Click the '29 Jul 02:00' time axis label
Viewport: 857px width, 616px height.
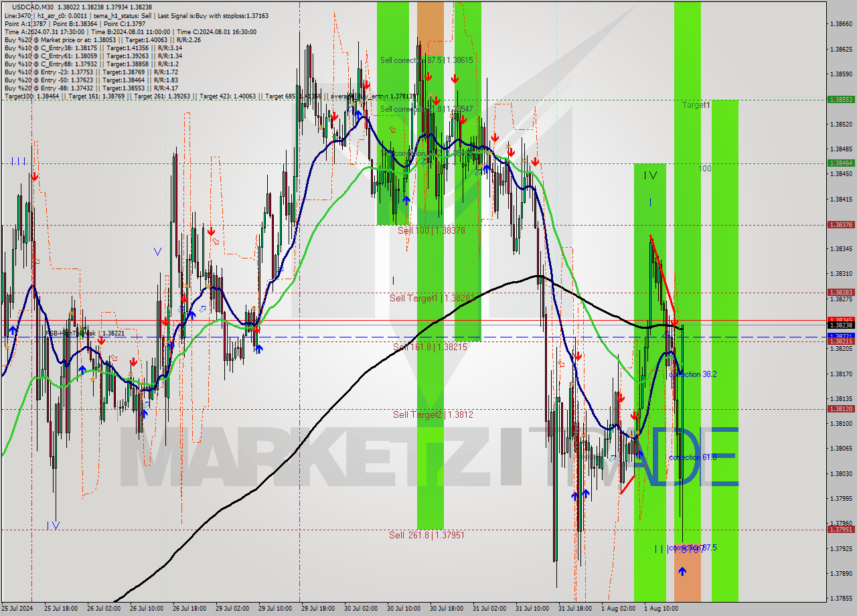point(232,609)
